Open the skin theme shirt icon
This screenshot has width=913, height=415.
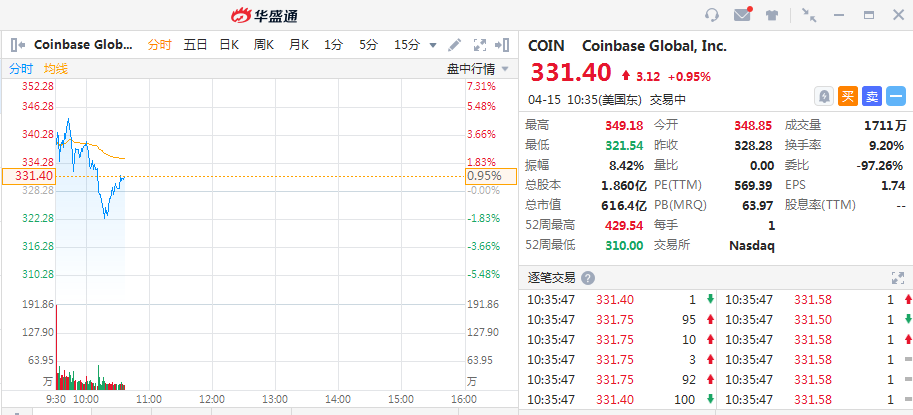click(771, 15)
